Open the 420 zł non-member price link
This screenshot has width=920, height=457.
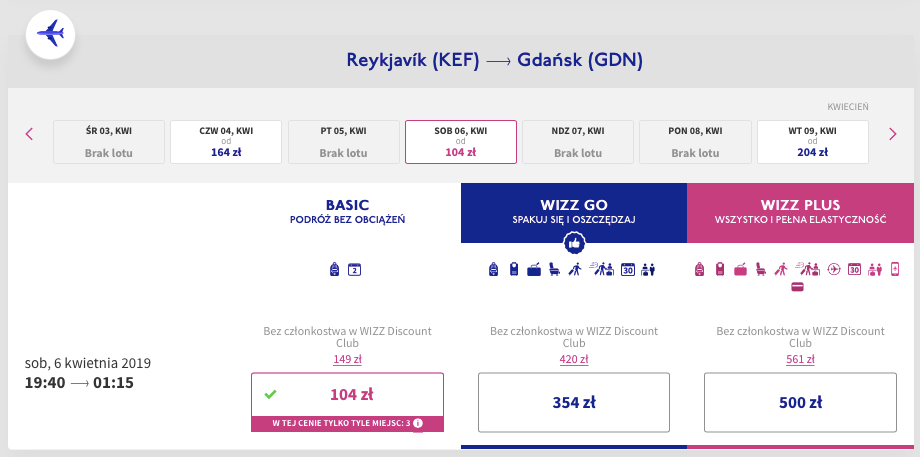574,360
